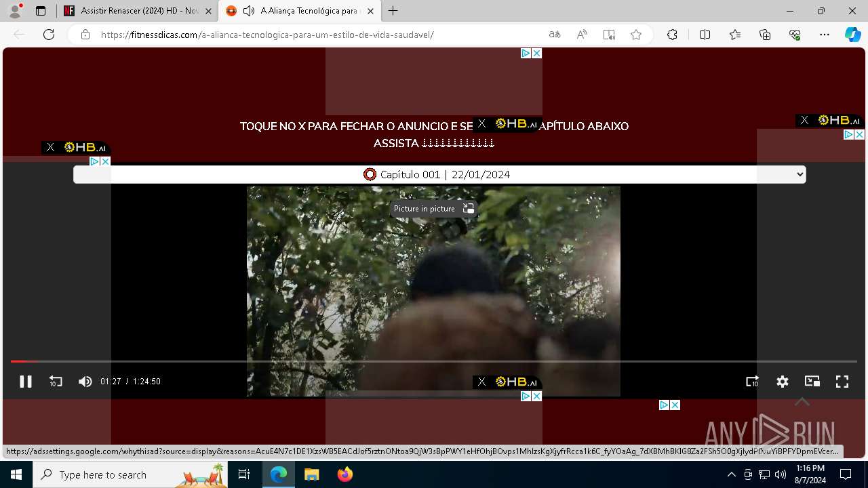Open a new browser tab
This screenshot has height=488, width=868.
pos(393,11)
